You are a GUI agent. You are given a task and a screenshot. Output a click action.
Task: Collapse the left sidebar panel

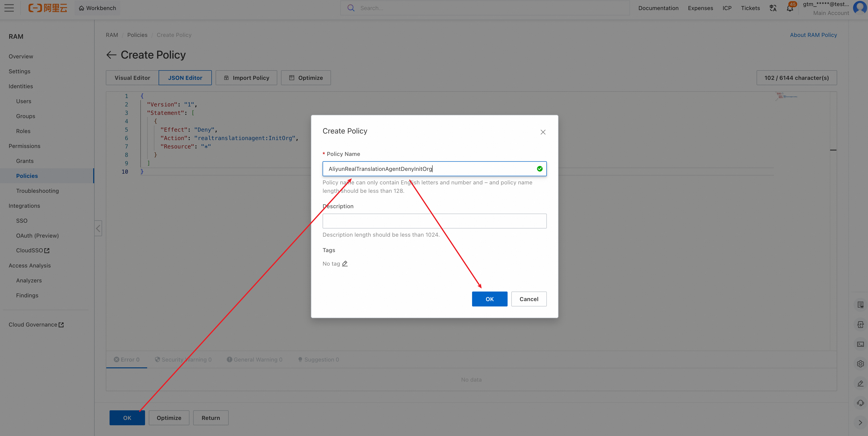pyautogui.click(x=98, y=228)
